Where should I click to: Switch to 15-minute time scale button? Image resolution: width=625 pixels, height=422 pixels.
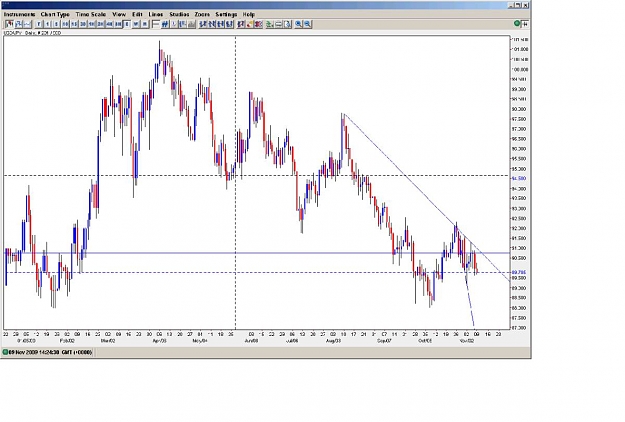[x=74, y=24]
